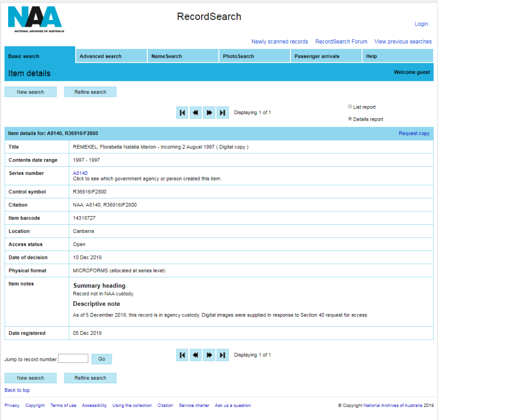Open series number A8140 link
This screenshot has height=420, width=522.
pos(80,173)
